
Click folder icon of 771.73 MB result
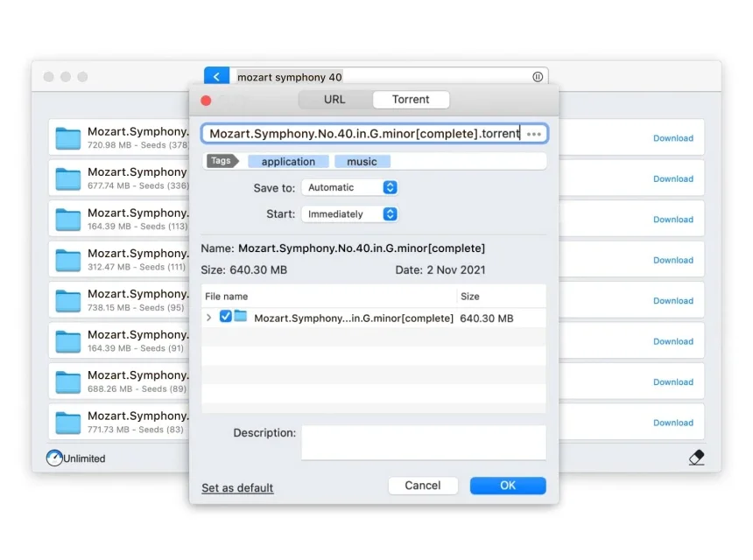[68, 423]
